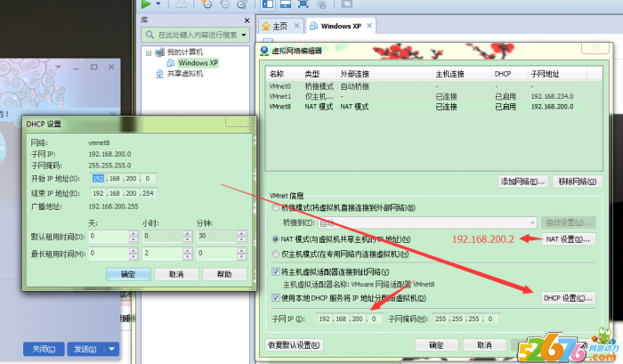Click the last greyed console view toolbar icon
The image size is (623, 364).
347,4
